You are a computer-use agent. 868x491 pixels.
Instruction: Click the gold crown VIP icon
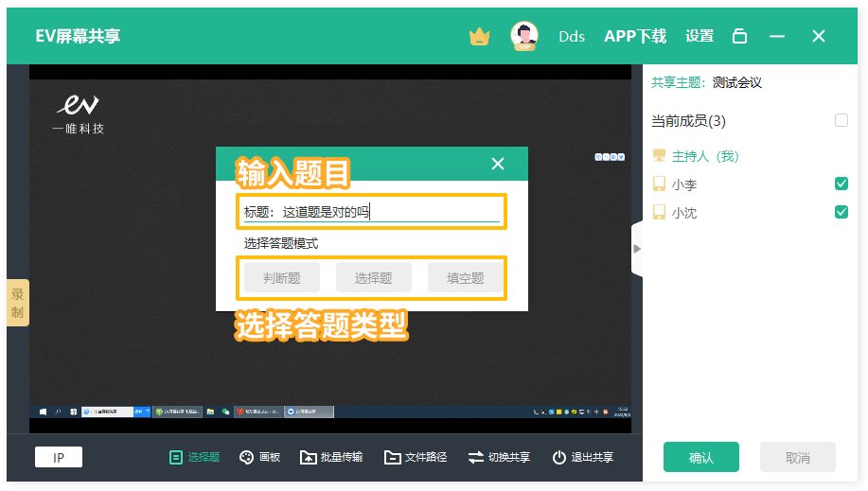point(479,36)
